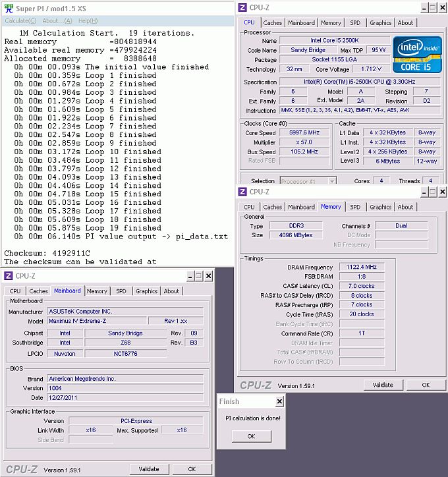Click the Intel Core i5 2500K name field

(x=335, y=40)
